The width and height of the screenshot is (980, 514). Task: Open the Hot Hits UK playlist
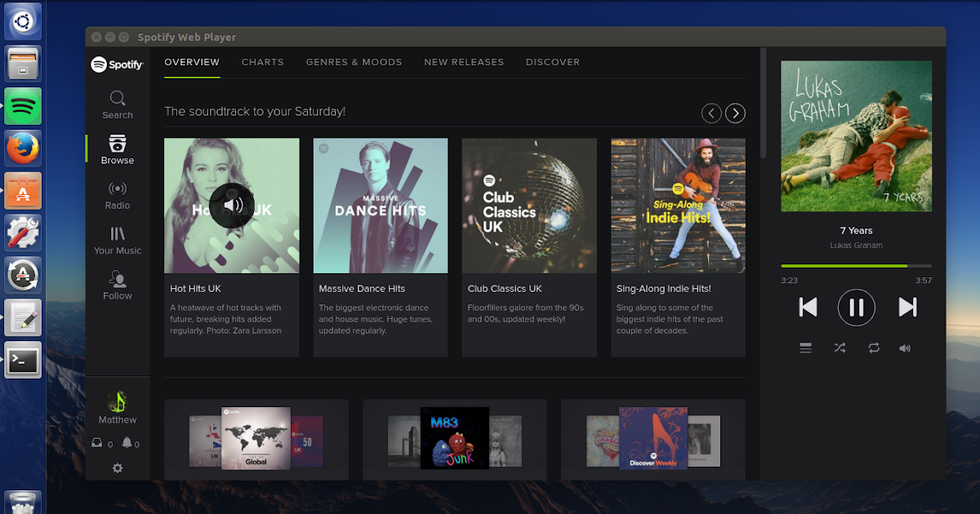(231, 206)
